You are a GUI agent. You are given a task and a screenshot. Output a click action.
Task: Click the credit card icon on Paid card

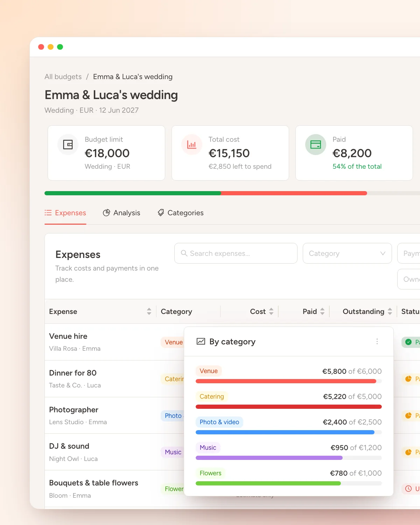[x=316, y=145]
